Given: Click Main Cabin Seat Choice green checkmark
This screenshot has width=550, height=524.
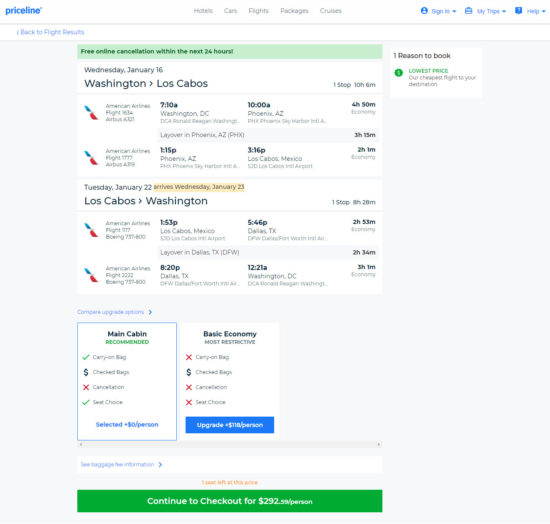Looking at the screenshot, I should click(86, 402).
